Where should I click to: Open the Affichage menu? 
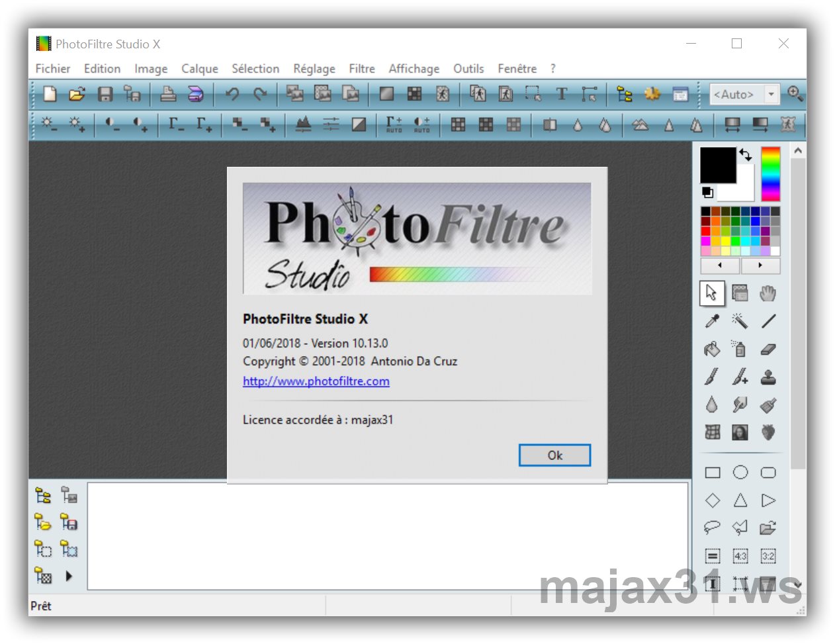click(x=414, y=69)
